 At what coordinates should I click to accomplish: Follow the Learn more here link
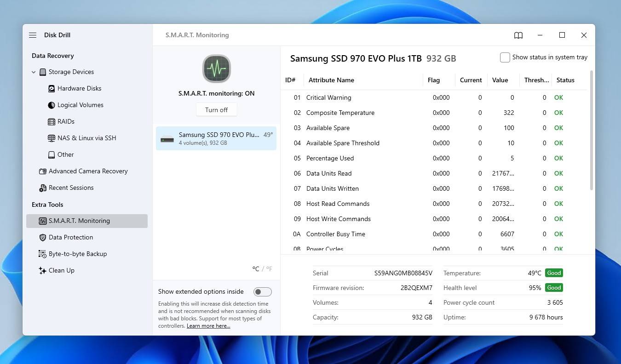point(208,326)
